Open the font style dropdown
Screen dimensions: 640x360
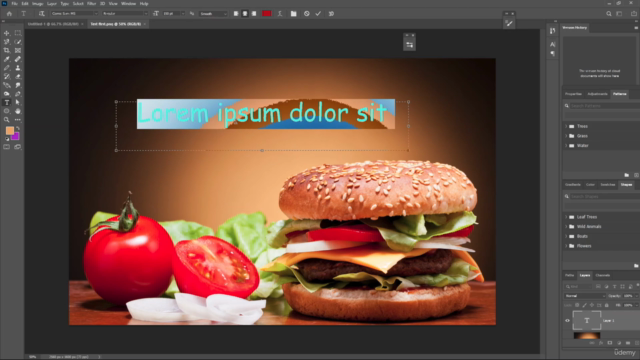tap(125, 13)
